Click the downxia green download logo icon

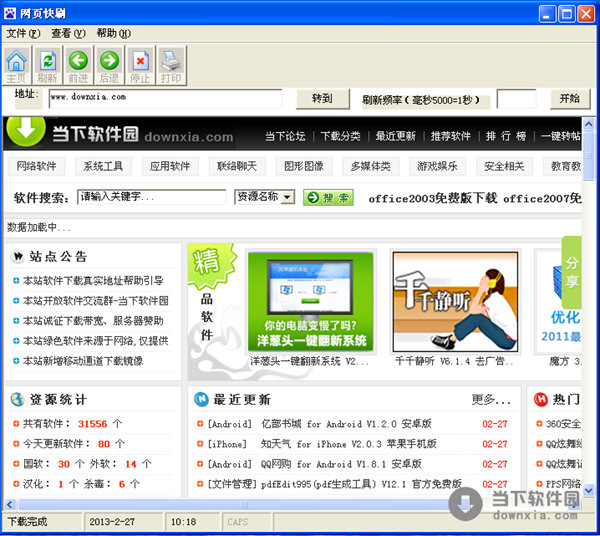[x=26, y=131]
